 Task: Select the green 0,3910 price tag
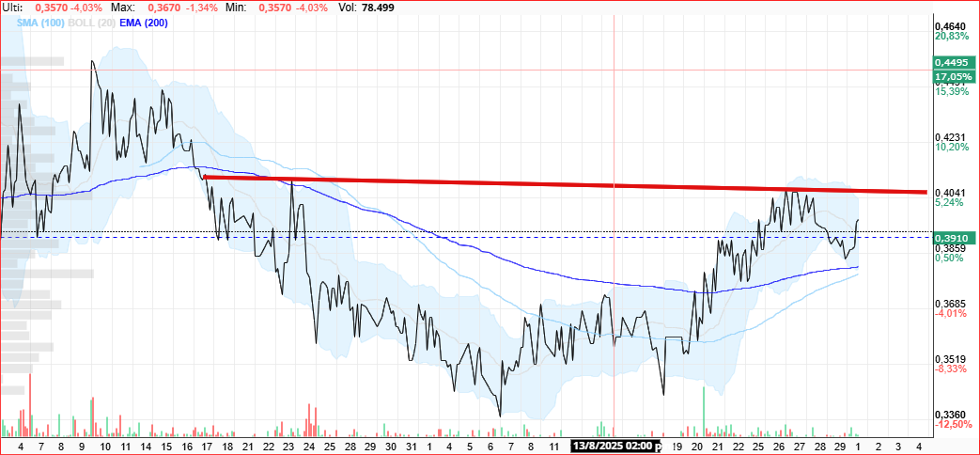953,238
